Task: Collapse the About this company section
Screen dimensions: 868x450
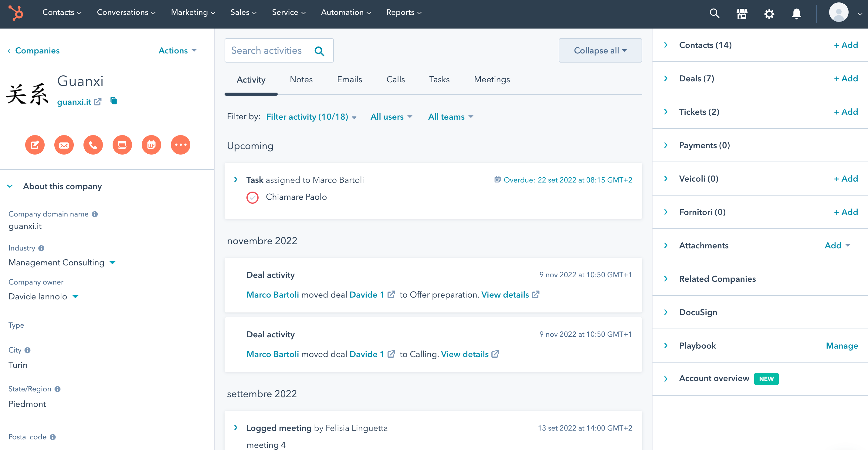Action: 10,186
